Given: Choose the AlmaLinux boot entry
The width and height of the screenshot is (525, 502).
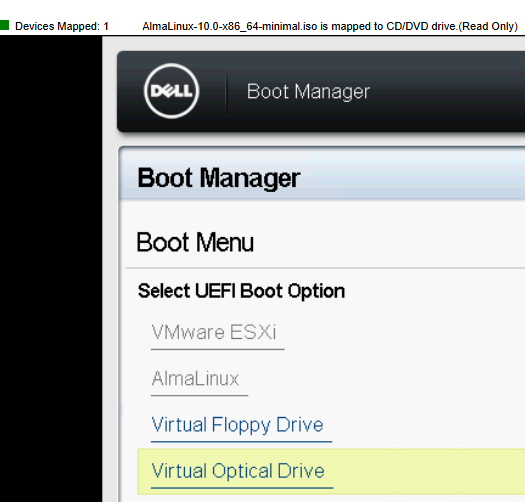Looking at the screenshot, I should point(195,378).
